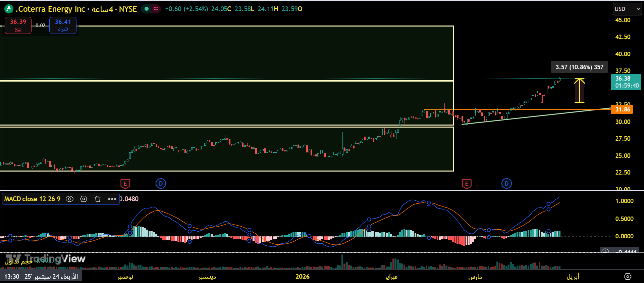The image size is (644, 283).
Task: Click the orange line price label 31.86
Action: click(x=622, y=109)
